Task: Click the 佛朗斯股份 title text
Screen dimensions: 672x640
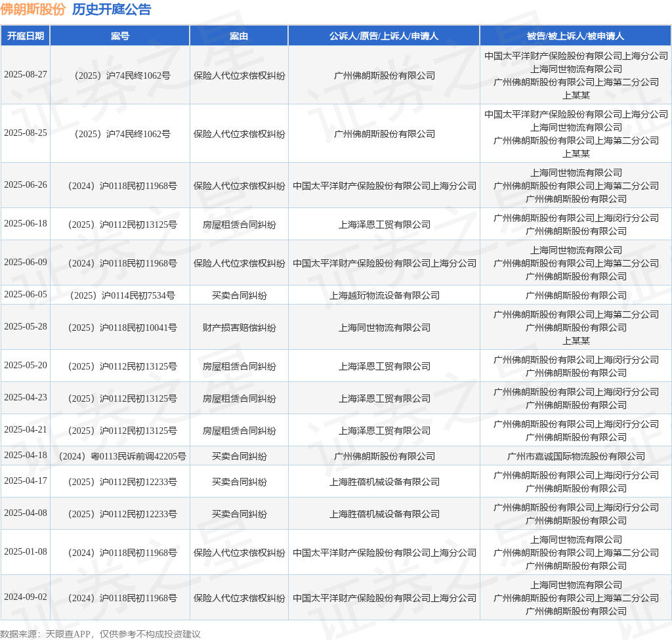Action: coord(33,9)
